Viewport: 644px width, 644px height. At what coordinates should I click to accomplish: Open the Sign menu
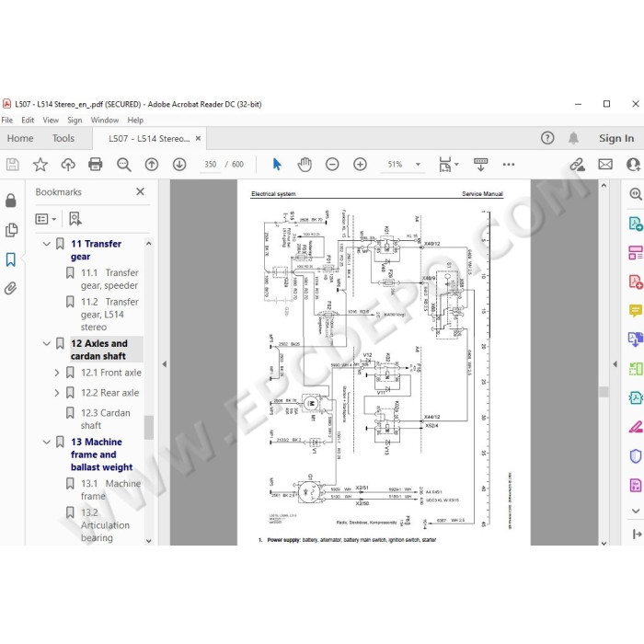point(75,120)
